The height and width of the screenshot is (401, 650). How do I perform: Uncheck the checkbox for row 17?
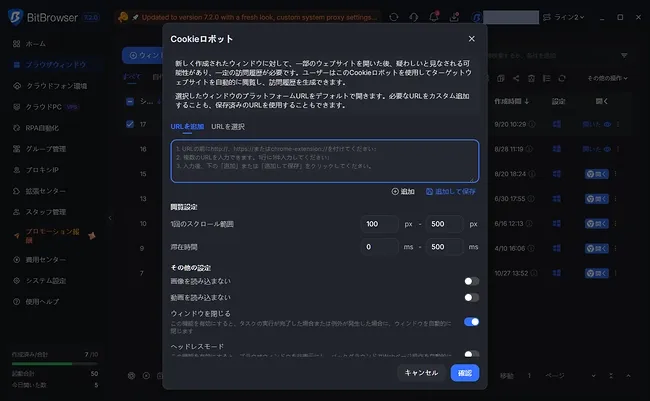pos(130,124)
